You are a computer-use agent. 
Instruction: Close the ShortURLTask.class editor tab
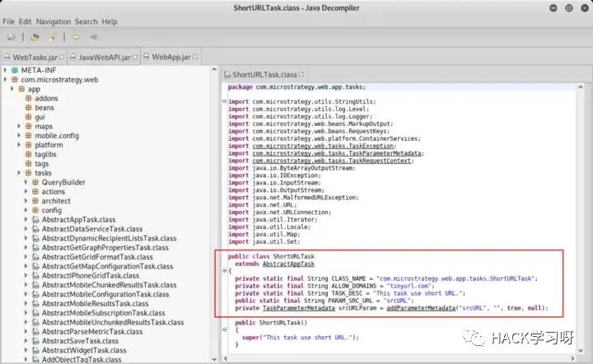tap(301, 74)
